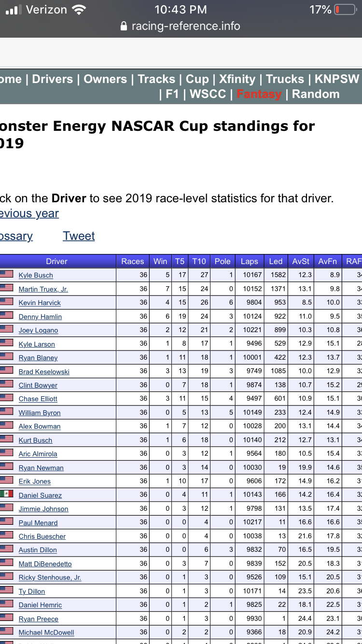Tap the Wi-Fi icon in status bar
362x644 pixels.
(x=78, y=10)
